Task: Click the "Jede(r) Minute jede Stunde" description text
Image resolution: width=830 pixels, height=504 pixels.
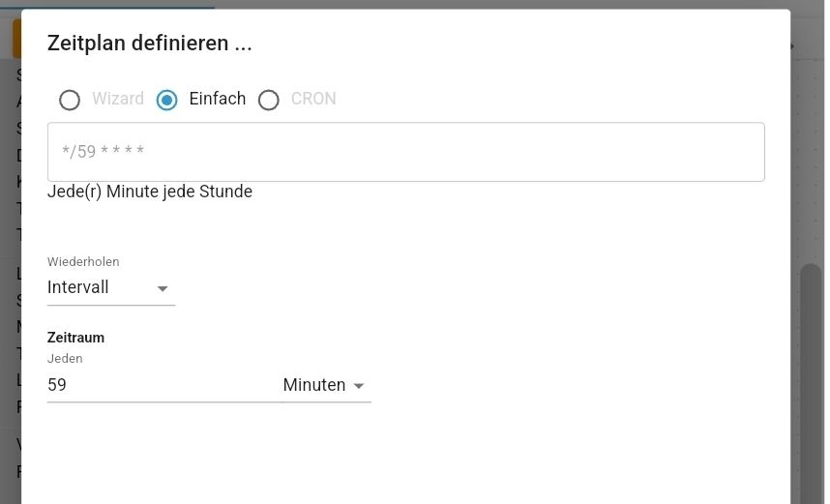Action: (150, 192)
